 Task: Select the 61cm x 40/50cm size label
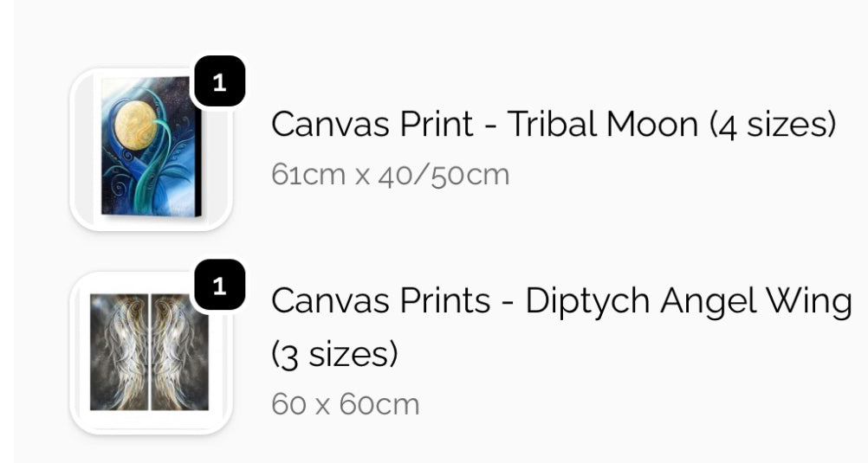(x=390, y=176)
